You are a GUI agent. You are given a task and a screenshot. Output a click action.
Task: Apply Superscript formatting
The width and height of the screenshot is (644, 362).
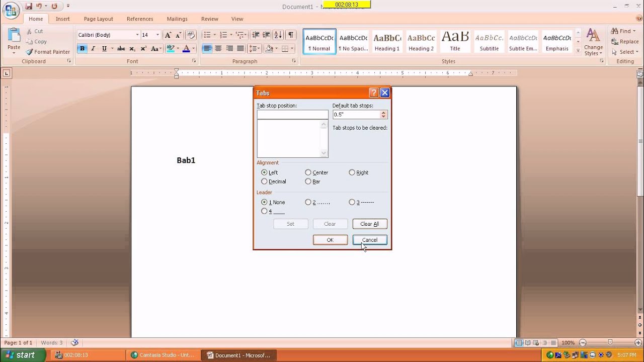pyautogui.click(x=143, y=49)
